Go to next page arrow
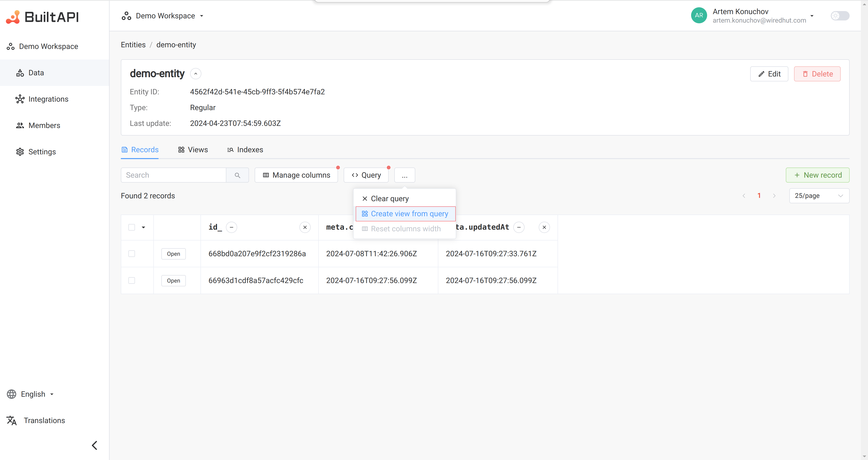This screenshot has height=460, width=868. pyautogui.click(x=774, y=196)
